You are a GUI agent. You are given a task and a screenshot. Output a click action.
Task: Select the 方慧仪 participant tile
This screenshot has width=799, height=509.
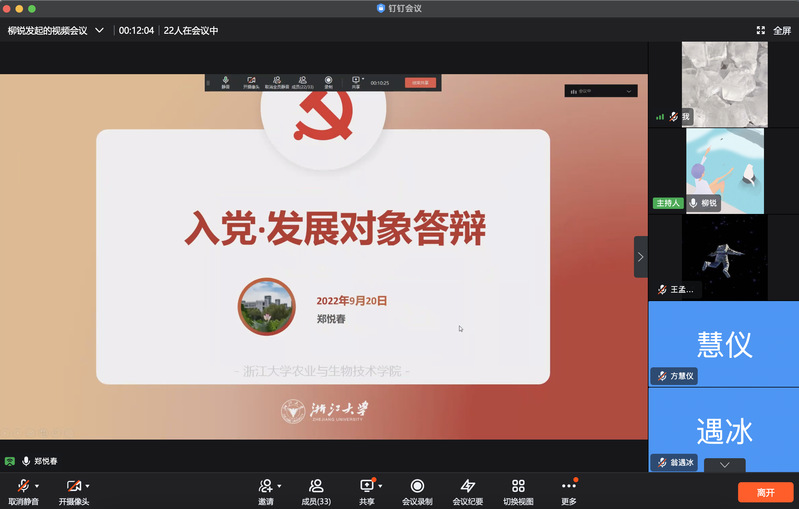[x=724, y=343]
